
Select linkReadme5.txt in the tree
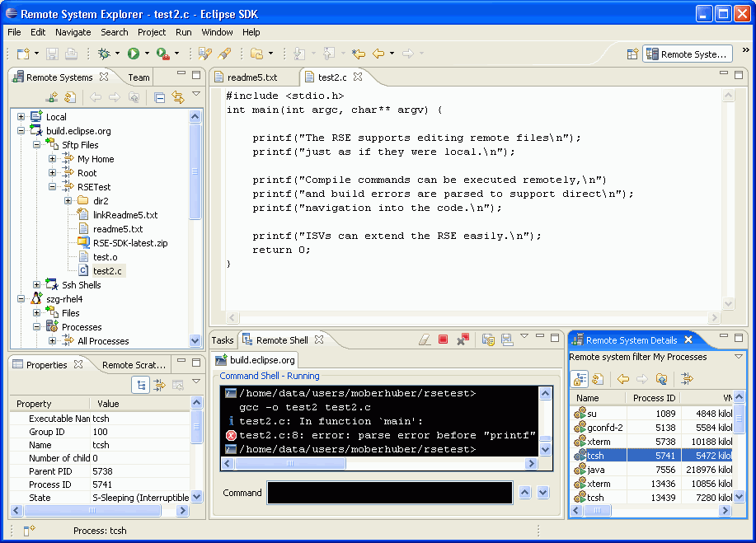click(125, 215)
